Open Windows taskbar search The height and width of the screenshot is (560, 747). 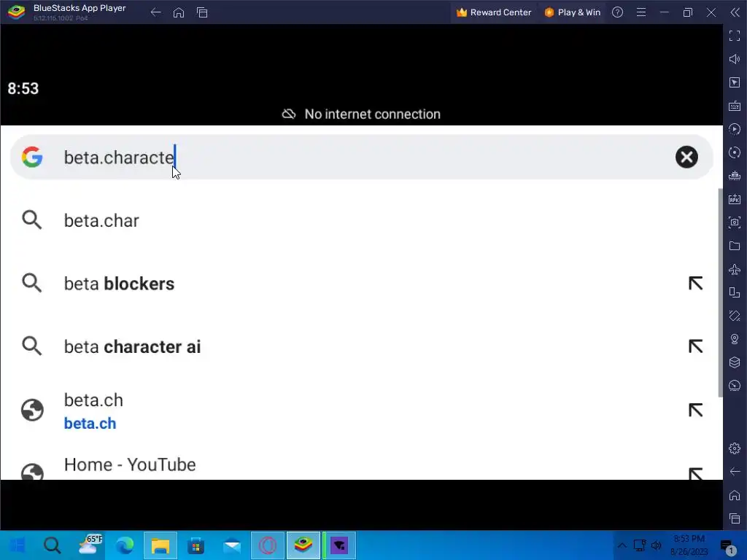(53, 545)
